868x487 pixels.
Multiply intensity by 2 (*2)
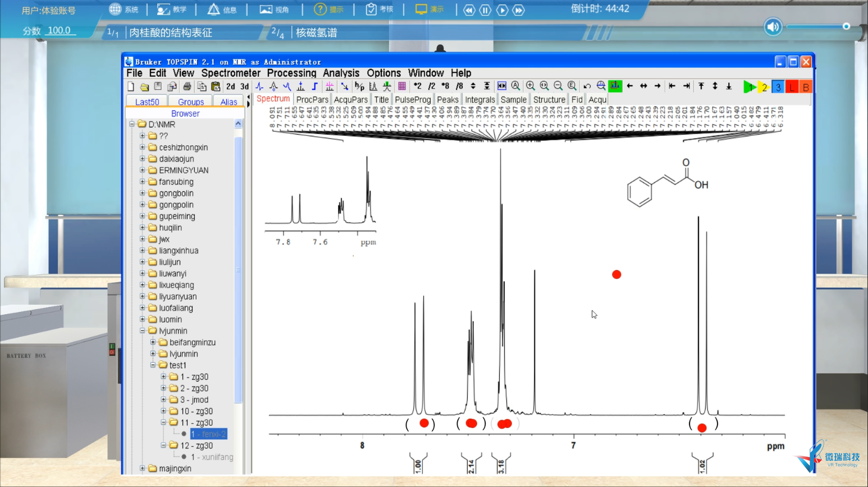[x=418, y=86]
